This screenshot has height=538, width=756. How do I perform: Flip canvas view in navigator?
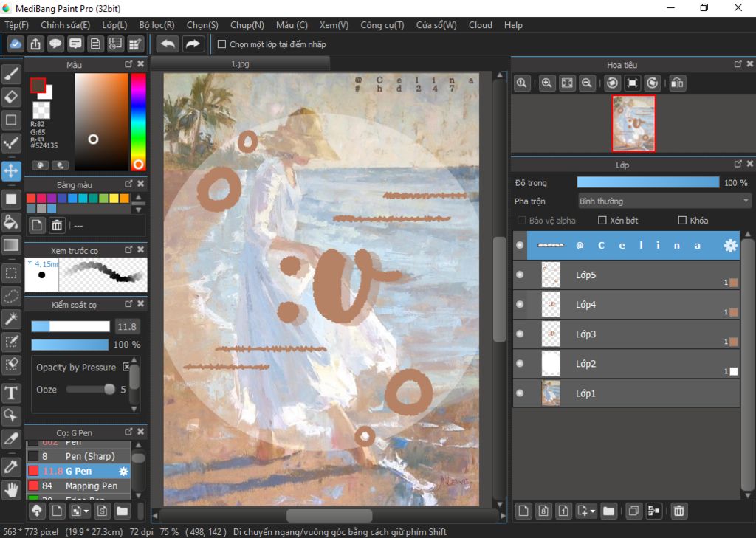click(x=678, y=83)
